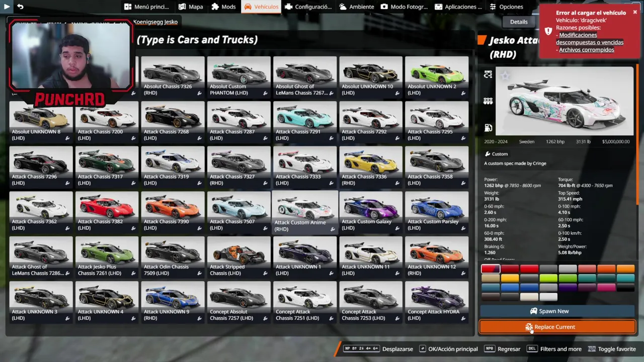Click the wrench icon on Attack Chassis 7382

click(x=133, y=228)
